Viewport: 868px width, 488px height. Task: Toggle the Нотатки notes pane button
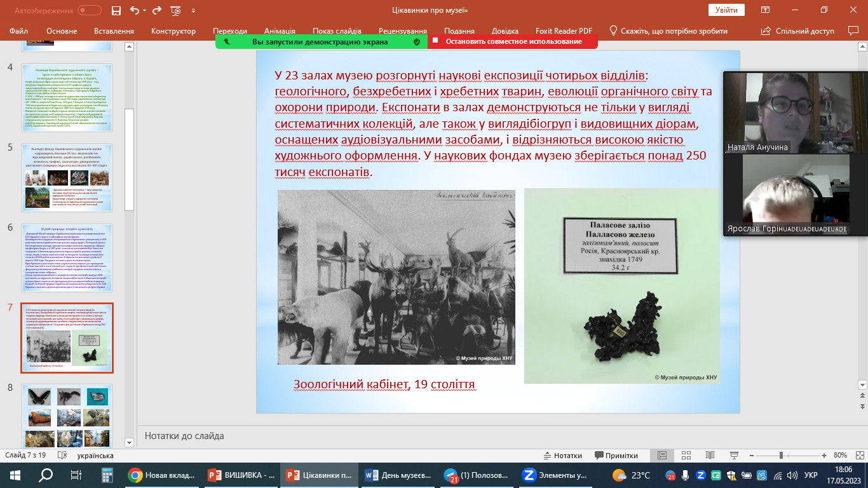click(x=563, y=456)
